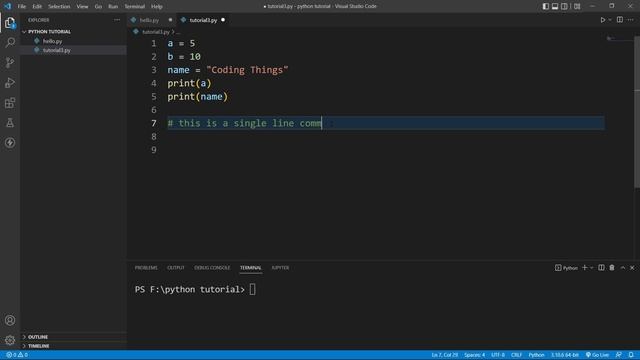
Task: Open the Manage settings gear
Action: pyautogui.click(x=10, y=340)
